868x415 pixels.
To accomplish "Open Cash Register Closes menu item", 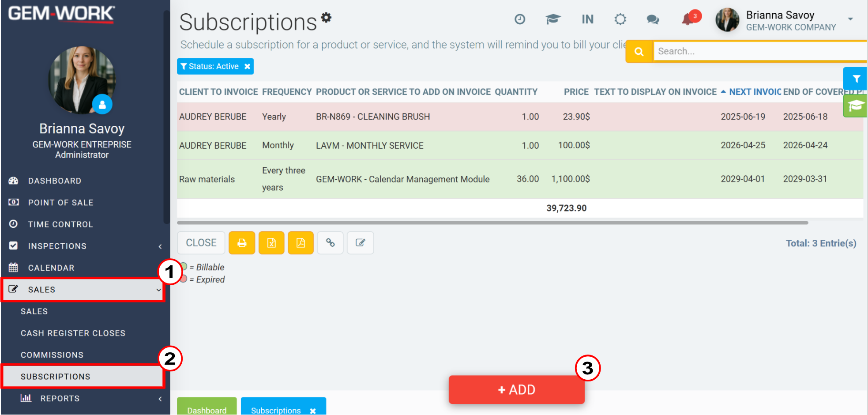I will click(73, 333).
